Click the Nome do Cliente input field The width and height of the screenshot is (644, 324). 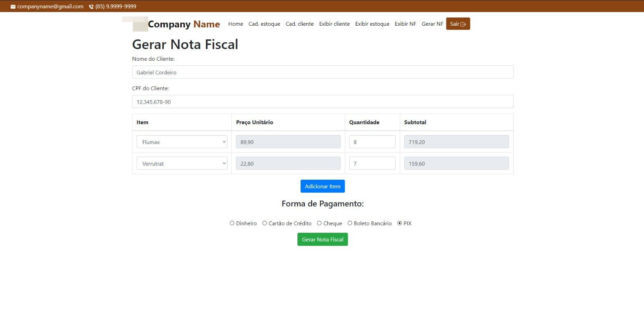[323, 72]
